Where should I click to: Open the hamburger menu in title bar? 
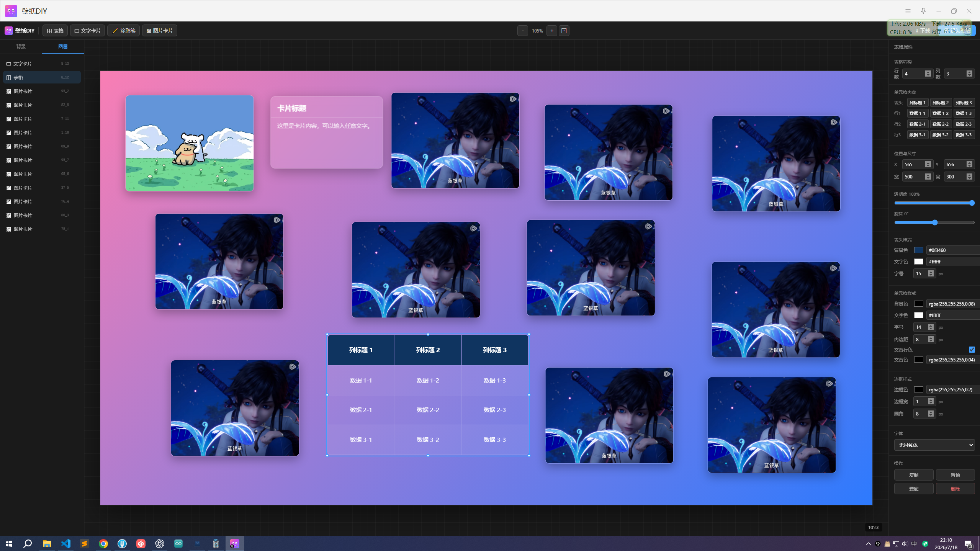point(908,11)
